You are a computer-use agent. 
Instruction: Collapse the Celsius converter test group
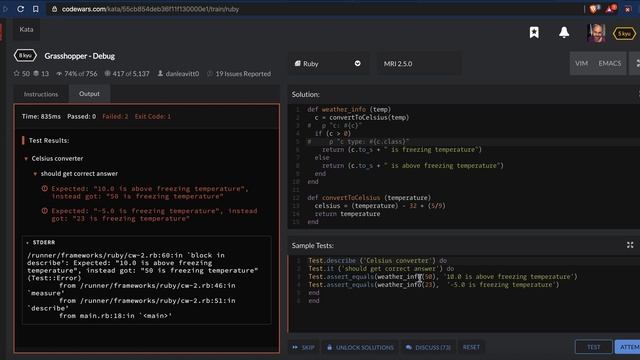(26, 158)
